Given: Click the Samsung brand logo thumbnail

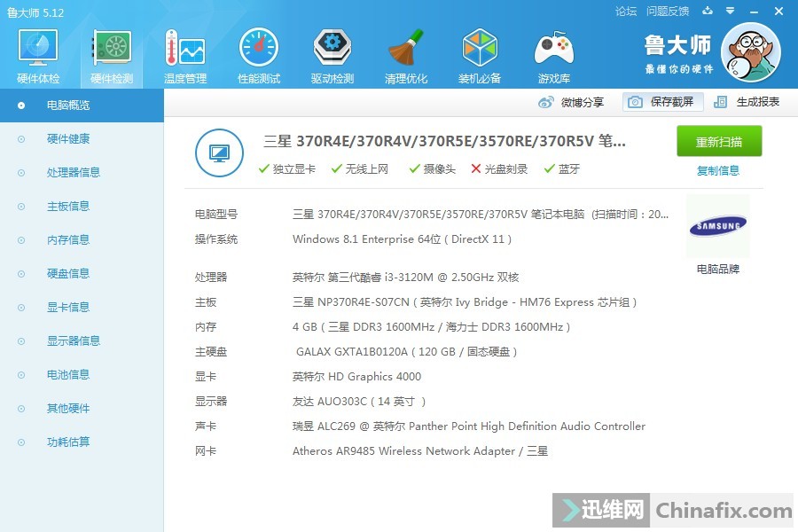Looking at the screenshot, I should tap(717, 227).
